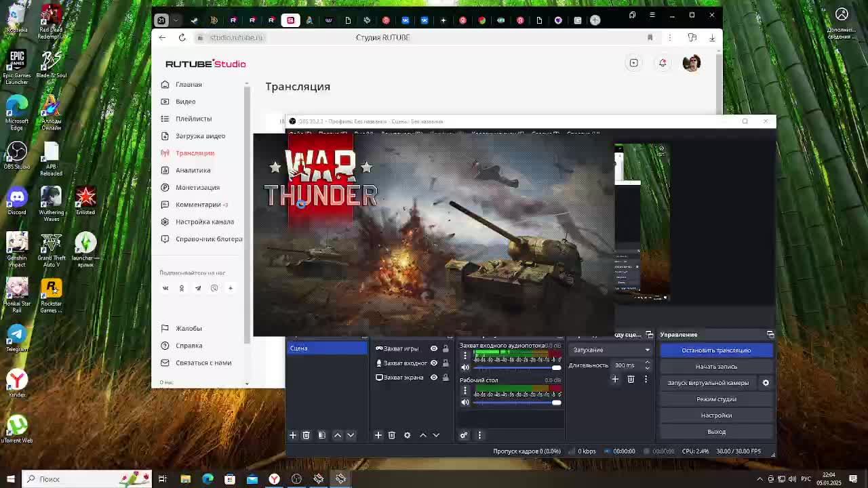The width and height of the screenshot is (868, 488).
Task: Remove the scene transition in OBS
Action: (x=631, y=380)
